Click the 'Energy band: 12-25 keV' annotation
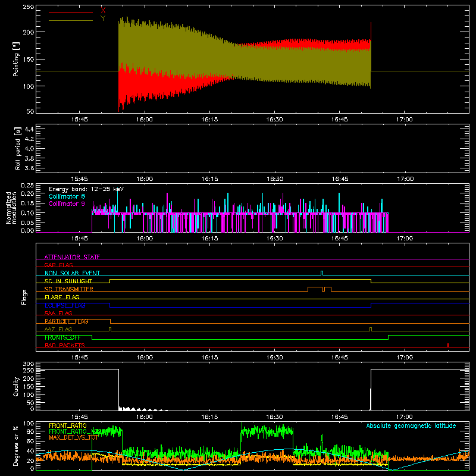This screenshot has height=476, width=476. [x=86, y=189]
